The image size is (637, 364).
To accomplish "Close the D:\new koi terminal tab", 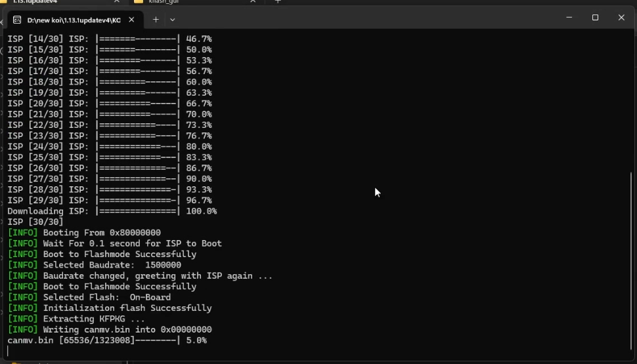I will (x=131, y=20).
